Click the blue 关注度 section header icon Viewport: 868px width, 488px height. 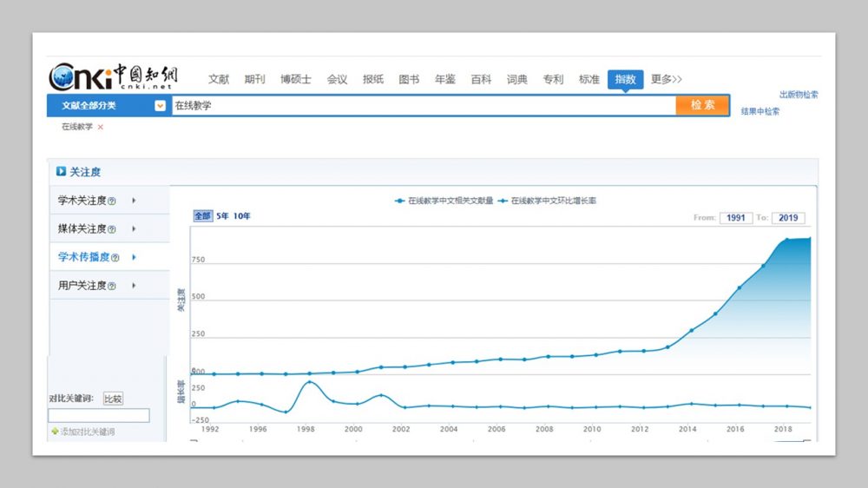62,172
